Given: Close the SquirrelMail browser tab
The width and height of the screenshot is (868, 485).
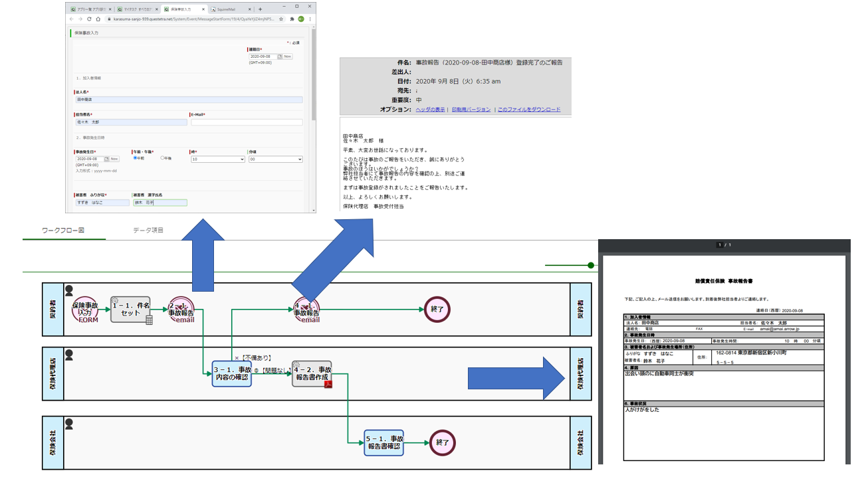Looking at the screenshot, I should [251, 10].
